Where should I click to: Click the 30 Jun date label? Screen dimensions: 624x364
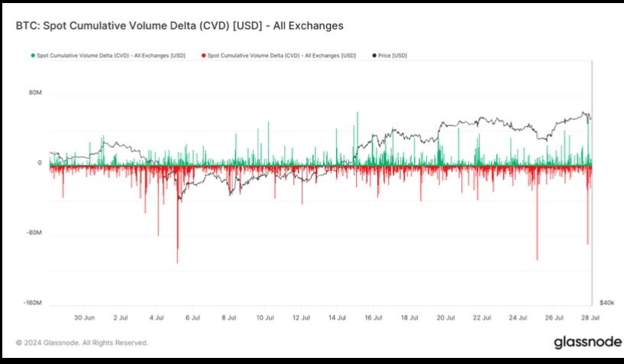click(x=84, y=318)
